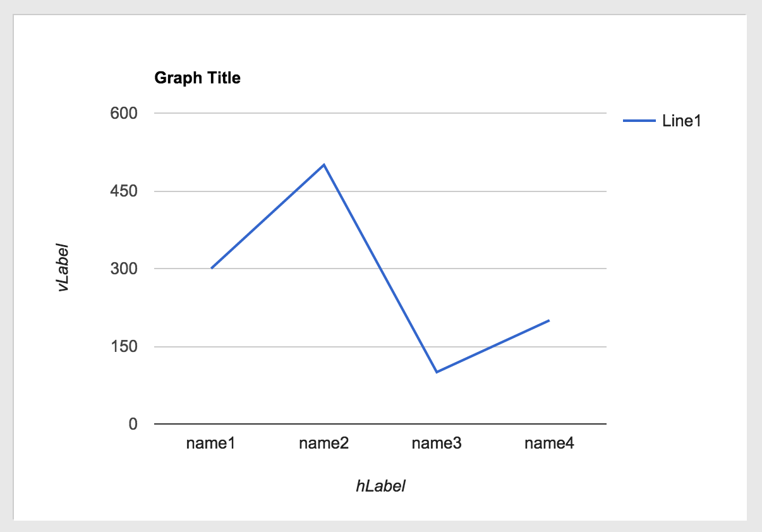Click the horizontal baseline axis line
762x532 pixels.
(380, 423)
